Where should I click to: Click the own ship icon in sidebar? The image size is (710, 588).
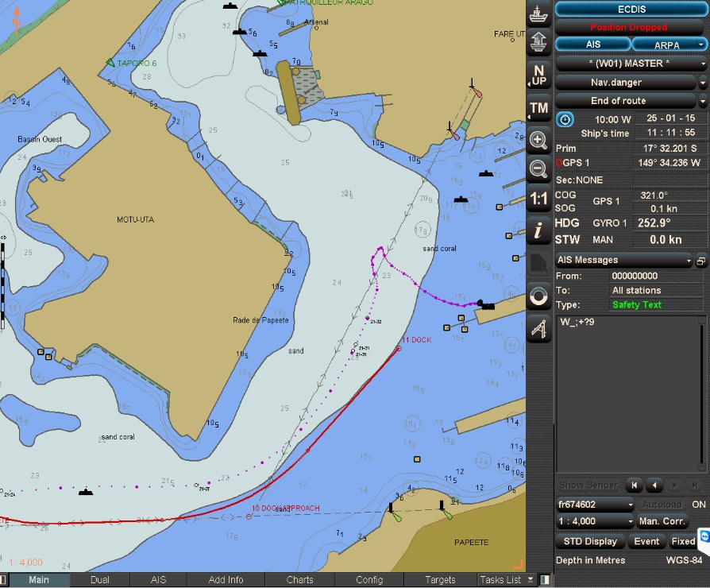[x=539, y=14]
